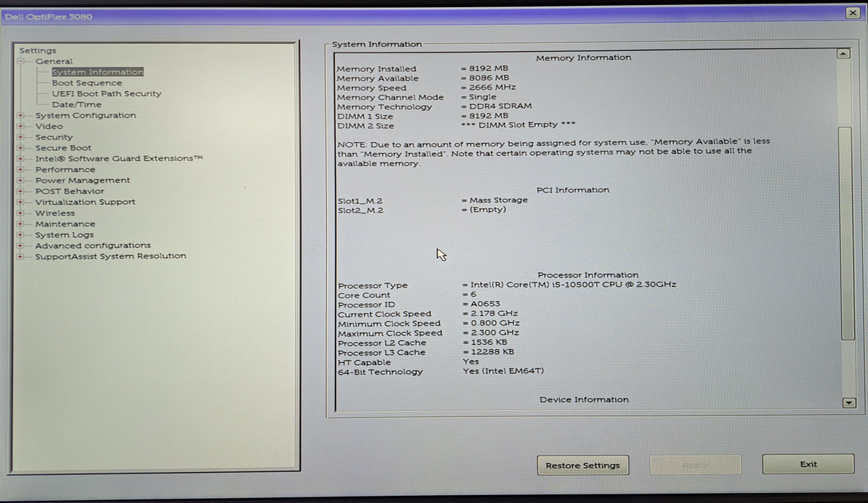This screenshot has height=503, width=868.
Task: Click the DIMM Slot Empty text
Action: pyautogui.click(x=518, y=125)
